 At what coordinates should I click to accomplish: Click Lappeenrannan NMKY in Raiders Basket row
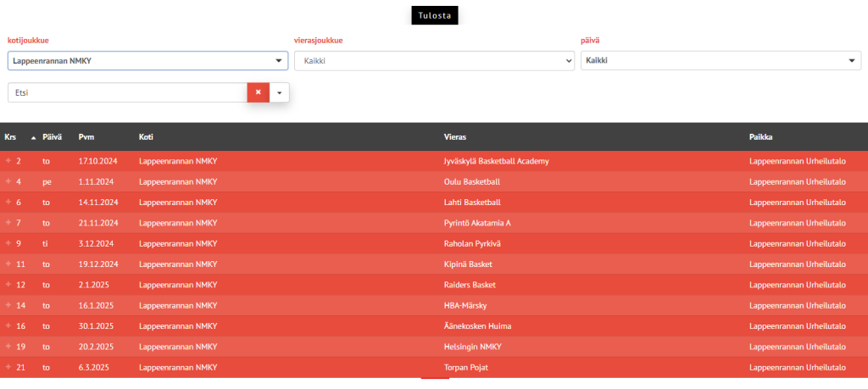pos(178,285)
